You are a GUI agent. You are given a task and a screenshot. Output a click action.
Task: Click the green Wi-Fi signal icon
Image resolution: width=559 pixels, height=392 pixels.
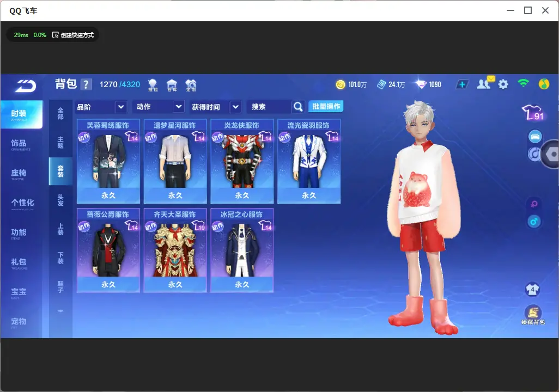[523, 83]
